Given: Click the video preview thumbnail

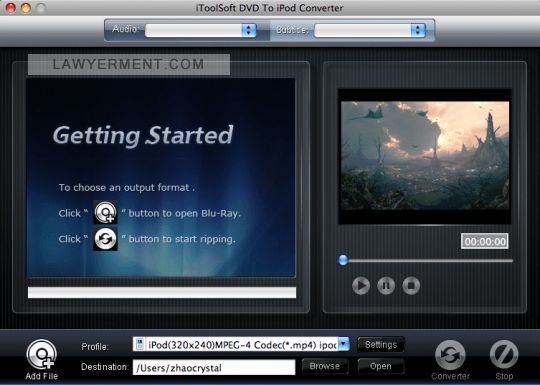Looking at the screenshot, I should [x=425, y=155].
